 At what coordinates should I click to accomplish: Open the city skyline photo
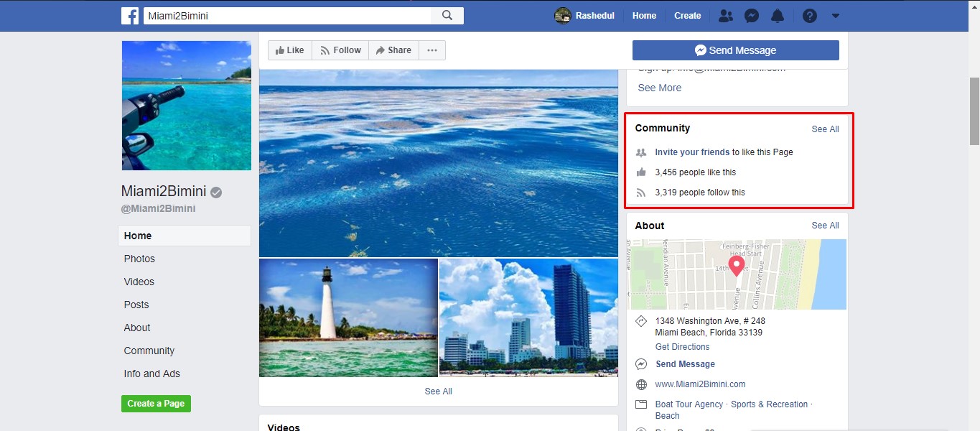point(528,318)
